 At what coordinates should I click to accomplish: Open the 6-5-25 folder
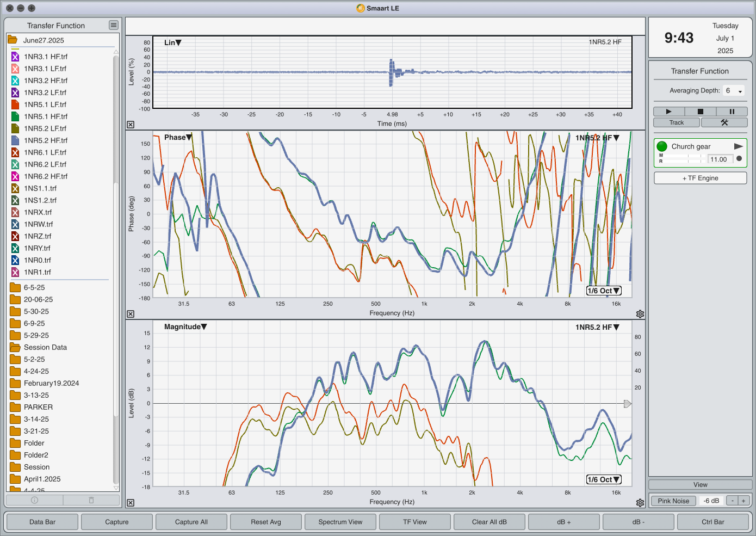[15, 287]
